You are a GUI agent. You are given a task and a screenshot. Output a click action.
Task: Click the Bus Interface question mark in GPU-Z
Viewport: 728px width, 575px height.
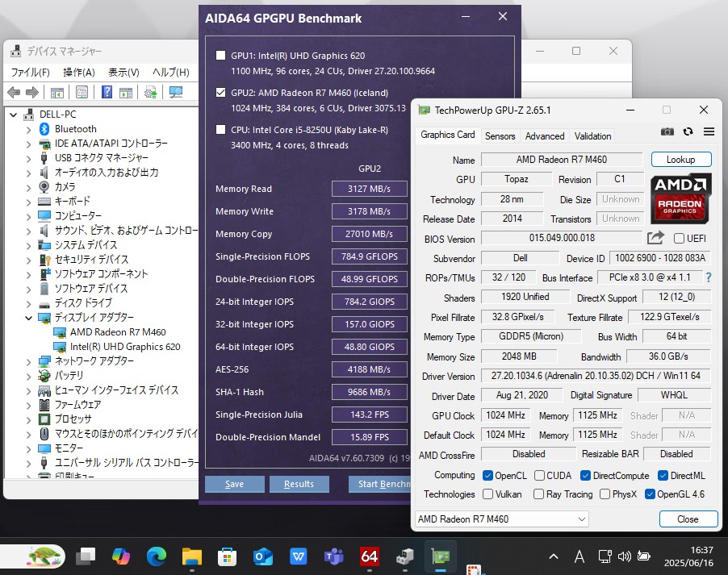[709, 277]
